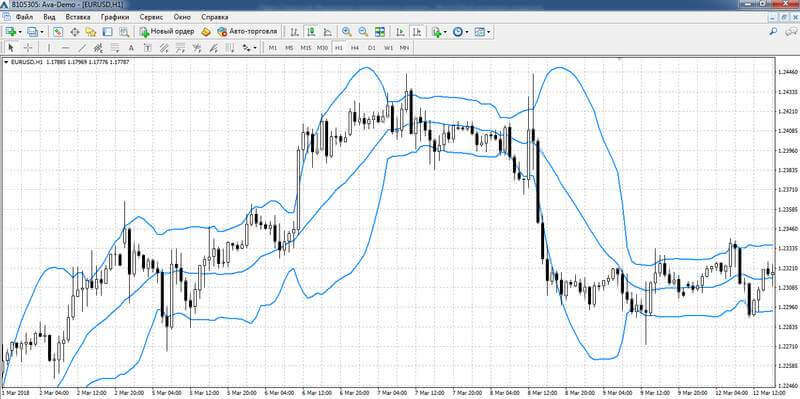Open the Periods clock icon
The height and width of the screenshot is (399, 800).
click(x=458, y=32)
